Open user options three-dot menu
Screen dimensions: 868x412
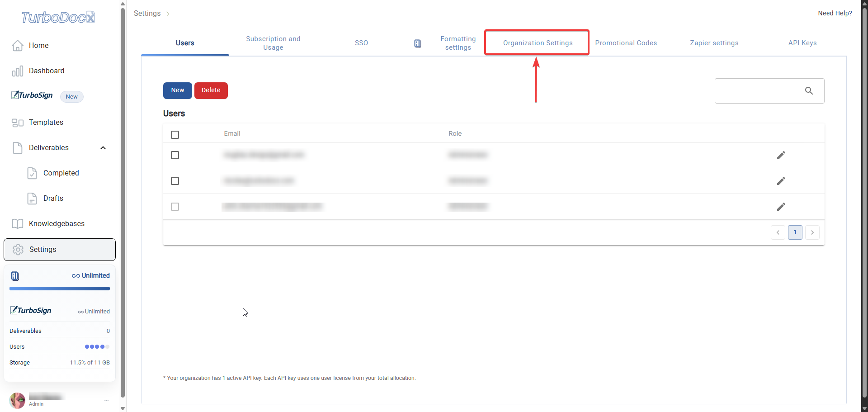tap(107, 400)
